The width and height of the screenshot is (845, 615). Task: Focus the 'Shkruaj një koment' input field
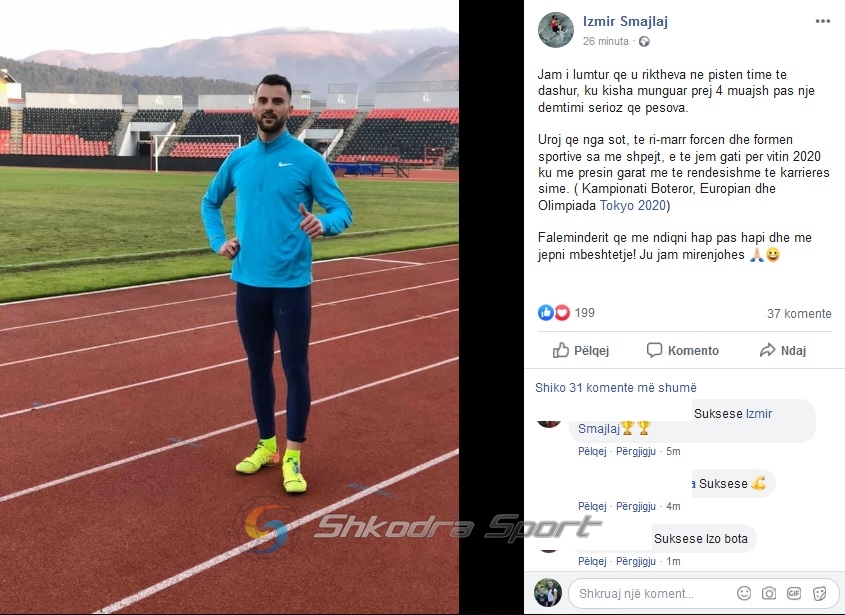click(x=651, y=593)
